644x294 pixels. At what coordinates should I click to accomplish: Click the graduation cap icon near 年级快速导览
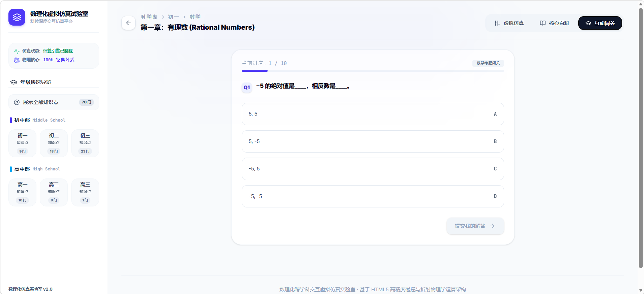point(13,82)
